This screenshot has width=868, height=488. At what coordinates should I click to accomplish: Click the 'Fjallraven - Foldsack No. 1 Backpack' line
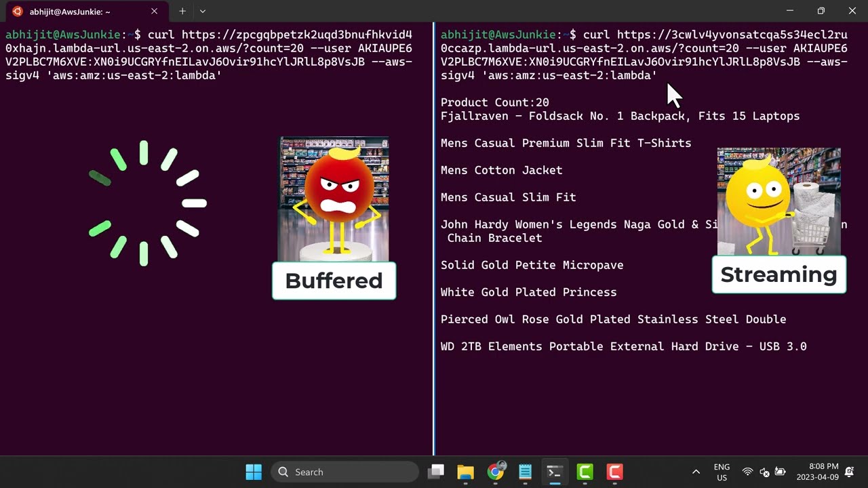point(620,116)
